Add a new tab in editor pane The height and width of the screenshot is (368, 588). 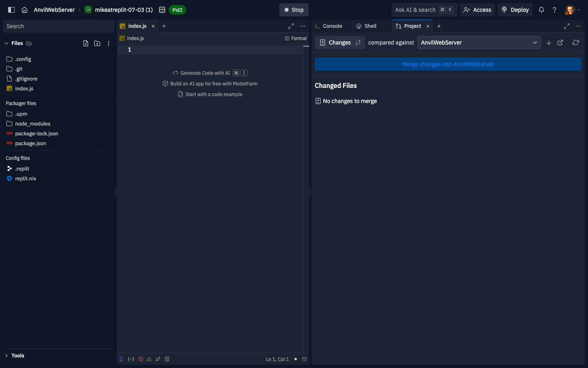[x=164, y=26]
